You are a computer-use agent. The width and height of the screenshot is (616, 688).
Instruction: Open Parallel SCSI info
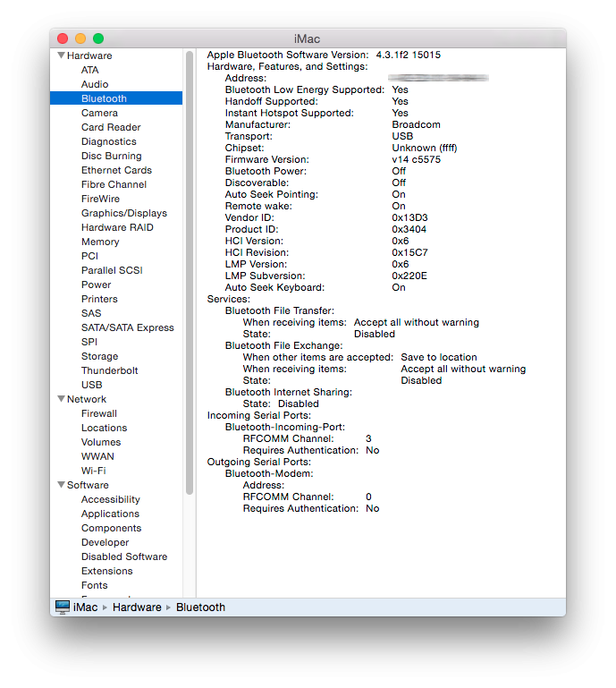point(112,270)
